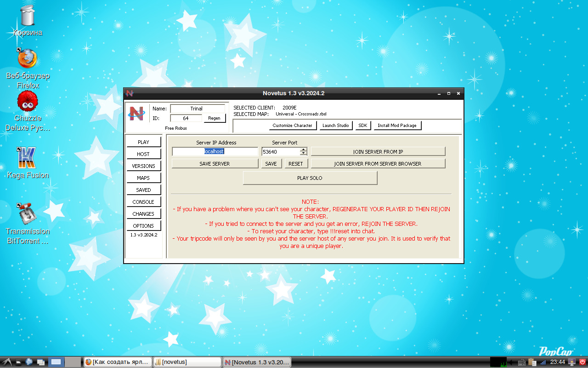Click the 23:44 clock in the tray
Image resolution: width=588 pixels, height=368 pixels.
tap(558, 362)
